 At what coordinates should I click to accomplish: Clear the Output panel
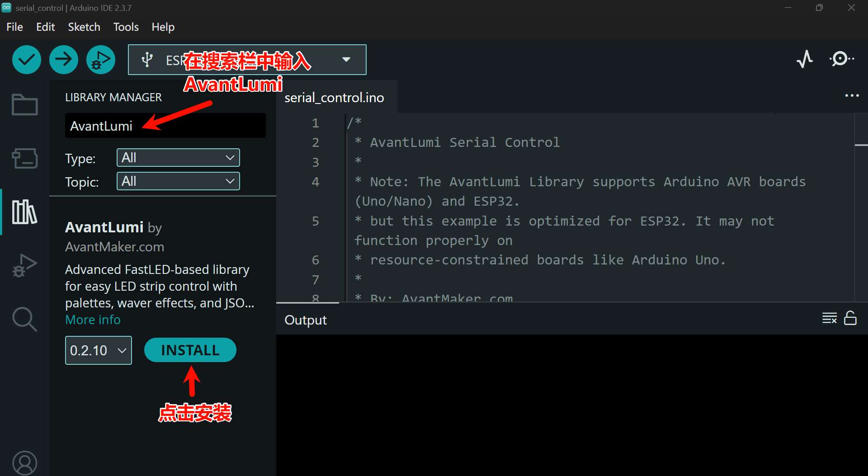click(830, 318)
